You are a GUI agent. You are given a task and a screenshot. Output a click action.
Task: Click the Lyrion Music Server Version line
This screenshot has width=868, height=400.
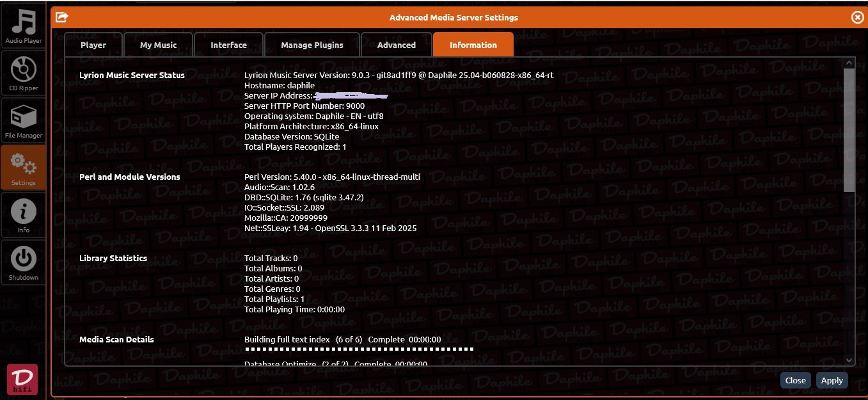click(x=399, y=75)
